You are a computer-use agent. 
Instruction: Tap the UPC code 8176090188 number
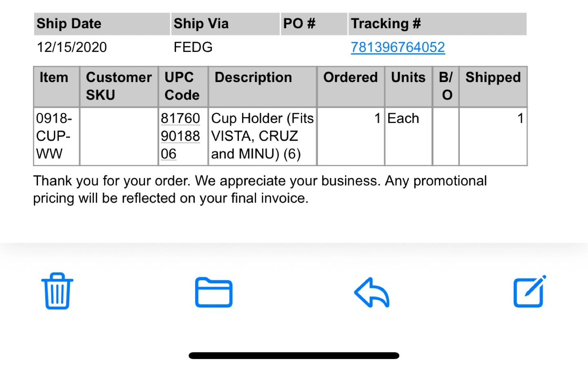click(180, 136)
